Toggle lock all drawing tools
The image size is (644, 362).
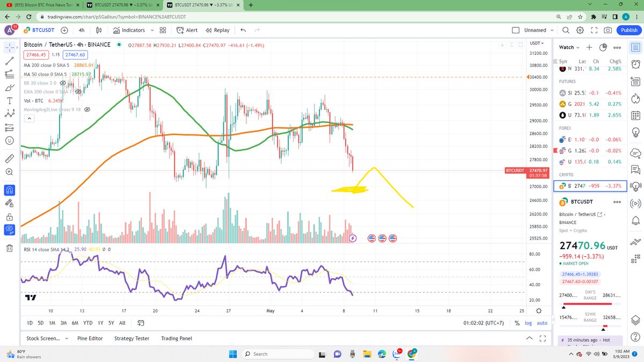10,217
